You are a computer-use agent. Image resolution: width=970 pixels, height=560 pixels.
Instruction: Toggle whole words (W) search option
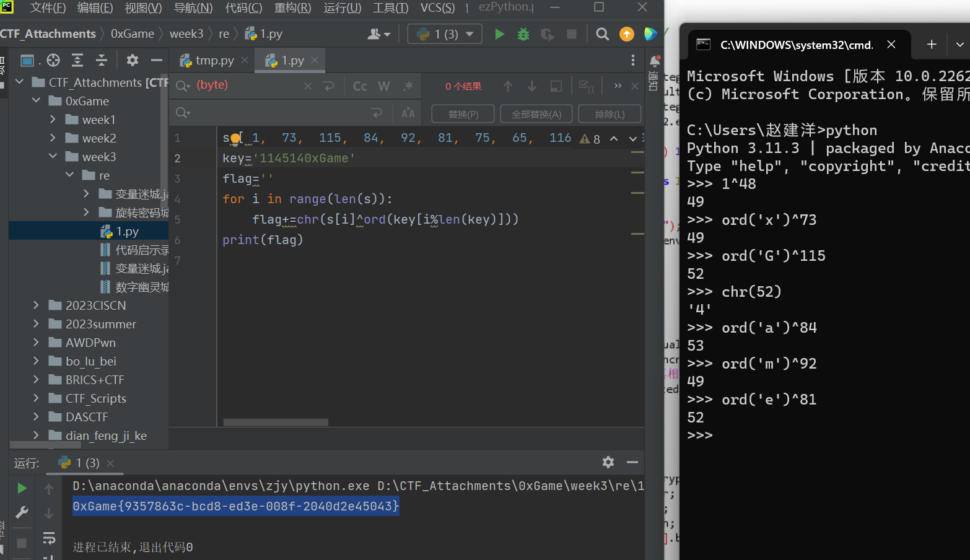click(x=384, y=86)
